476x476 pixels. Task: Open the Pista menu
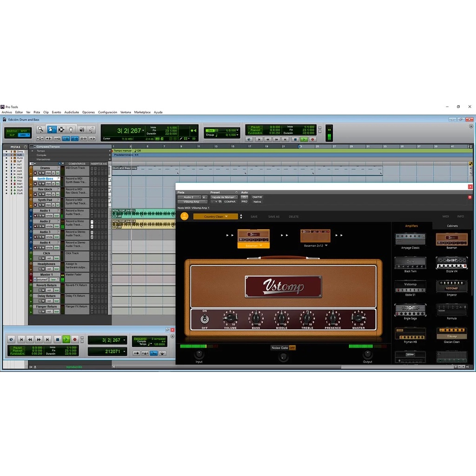(x=37, y=112)
